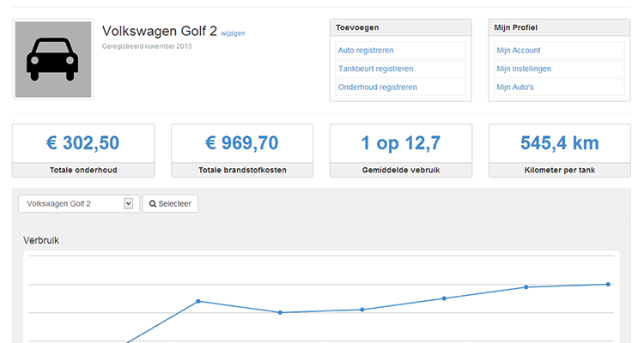The height and width of the screenshot is (343, 644).
Task: Click the 'Toevoegen' panel header
Action: point(401,27)
